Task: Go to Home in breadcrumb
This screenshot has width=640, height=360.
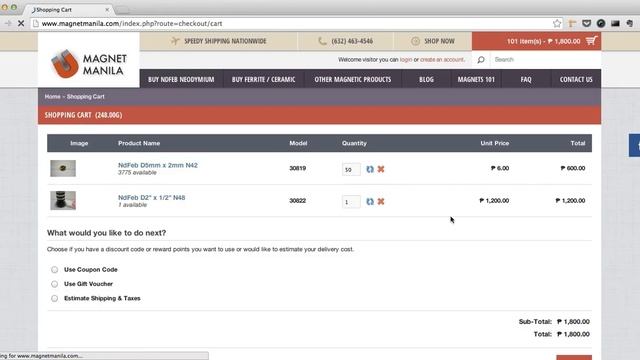Action: point(53,97)
